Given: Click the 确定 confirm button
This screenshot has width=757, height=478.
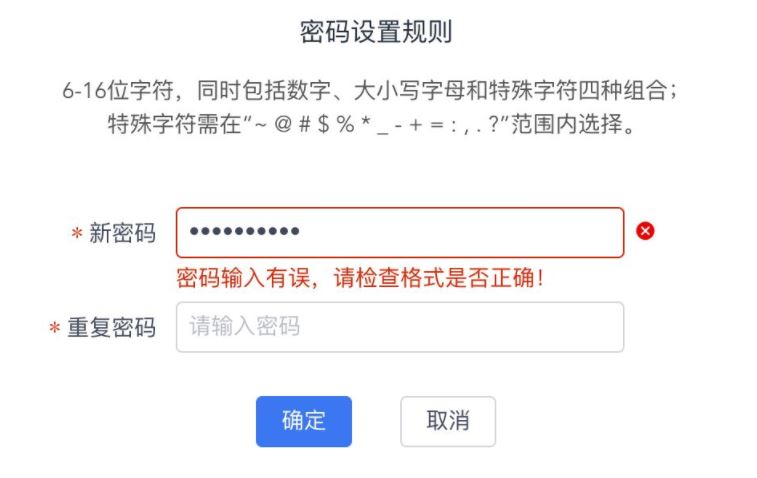Looking at the screenshot, I should click(x=304, y=421).
